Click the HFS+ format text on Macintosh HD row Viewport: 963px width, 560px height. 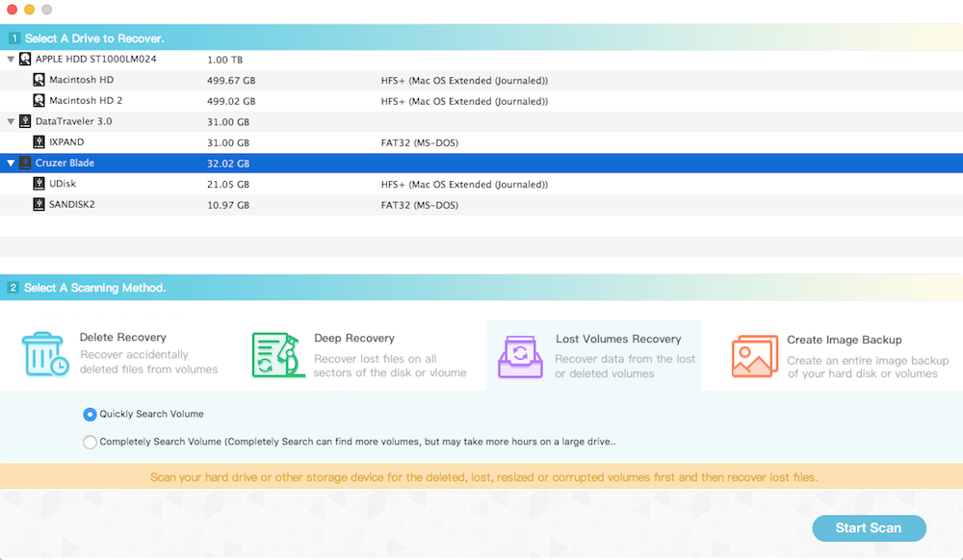[464, 81]
